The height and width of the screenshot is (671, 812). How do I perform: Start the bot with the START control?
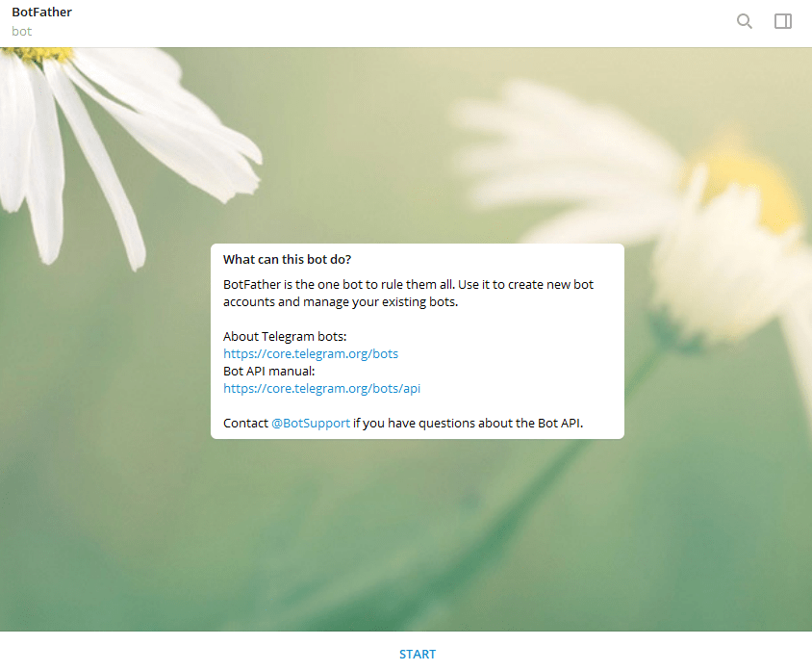tap(417, 654)
